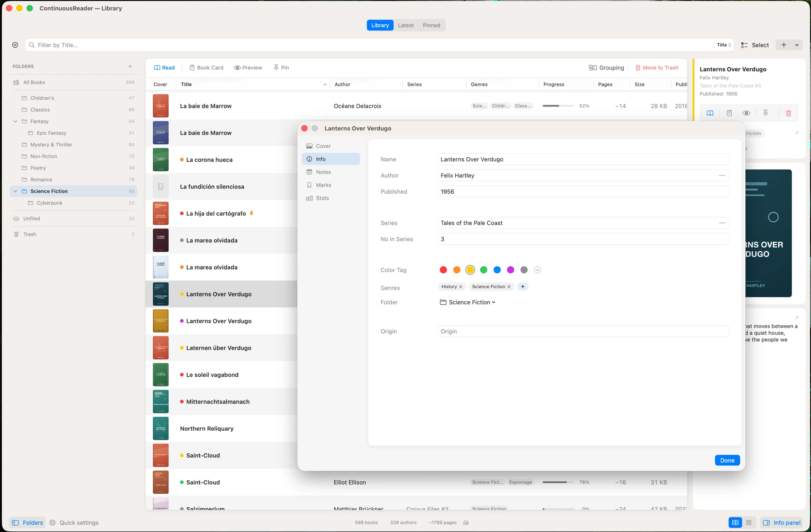Click Read in the toolbar
The image size is (811, 532).
[164, 68]
